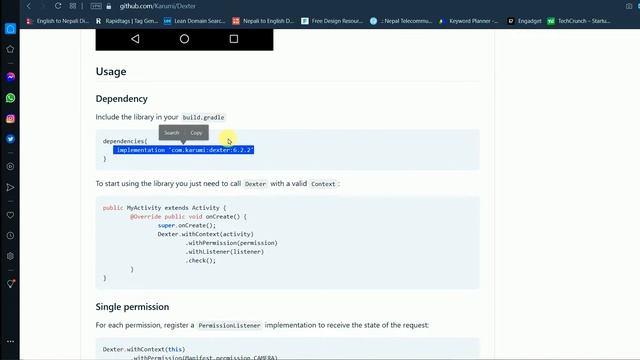Open My Flow send icon in sidebar

(x=10, y=187)
